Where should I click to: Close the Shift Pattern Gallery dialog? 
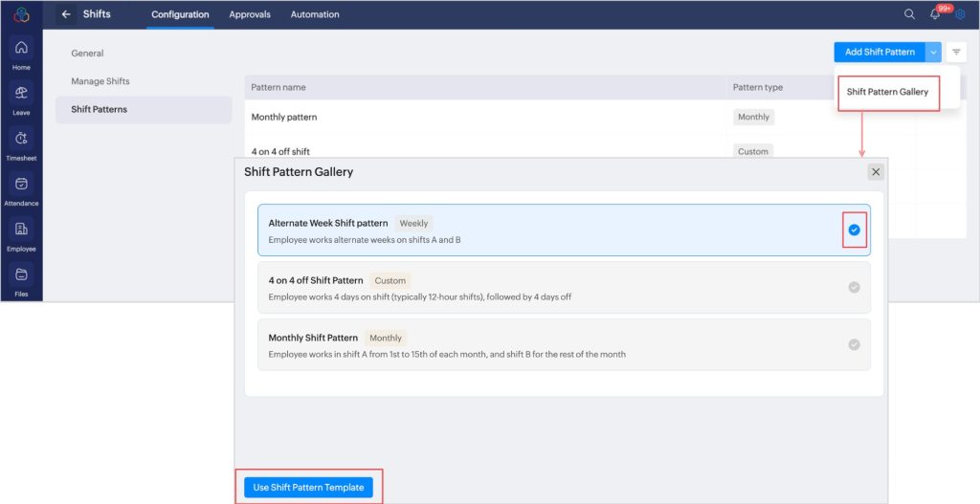click(876, 172)
